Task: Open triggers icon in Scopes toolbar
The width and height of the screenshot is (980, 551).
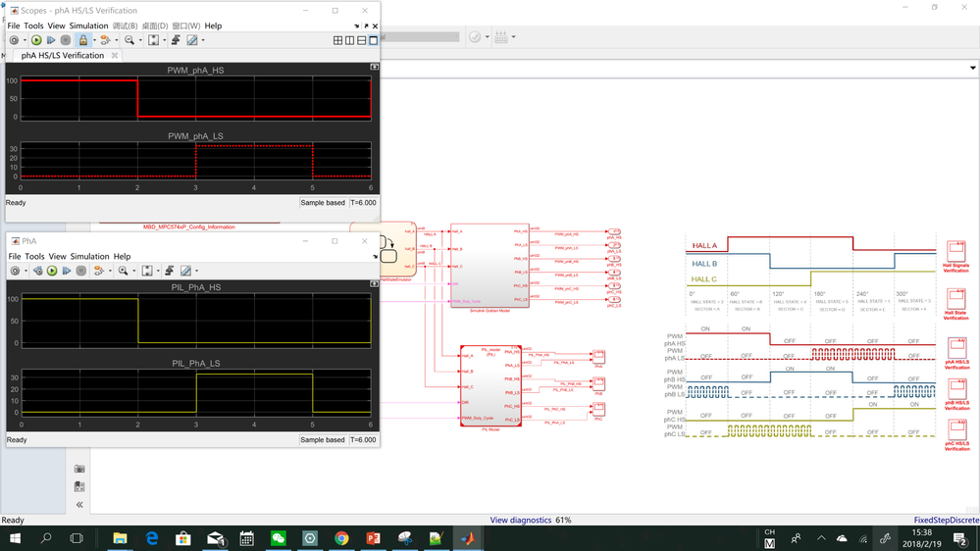Action: click(x=177, y=40)
